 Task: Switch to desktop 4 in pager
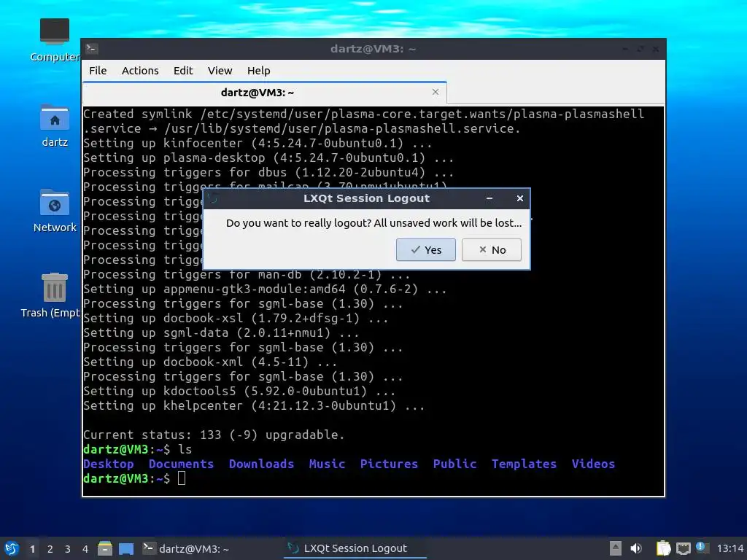85,549
